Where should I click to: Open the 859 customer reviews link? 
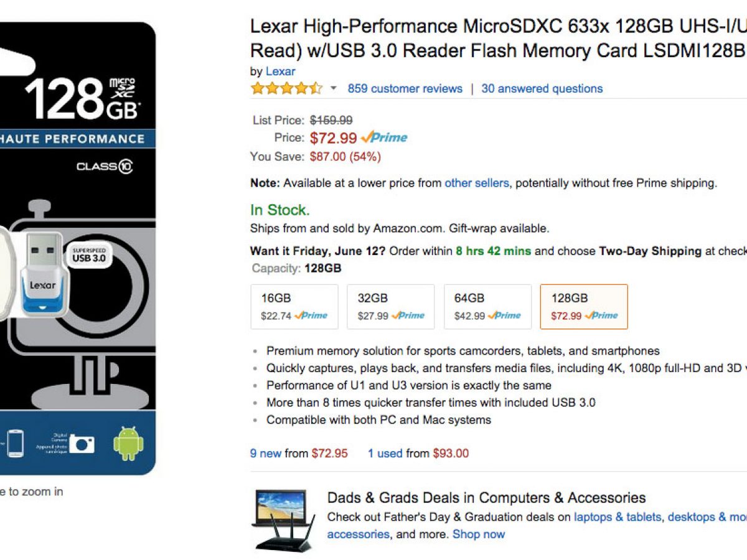(x=405, y=88)
